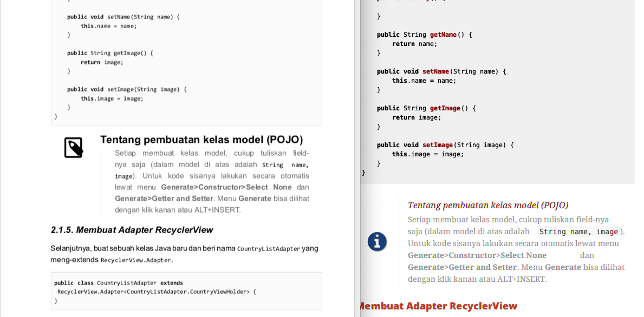
Task: Click bold "Generate>Getter and Setter" in right note
Action: tap(463, 267)
